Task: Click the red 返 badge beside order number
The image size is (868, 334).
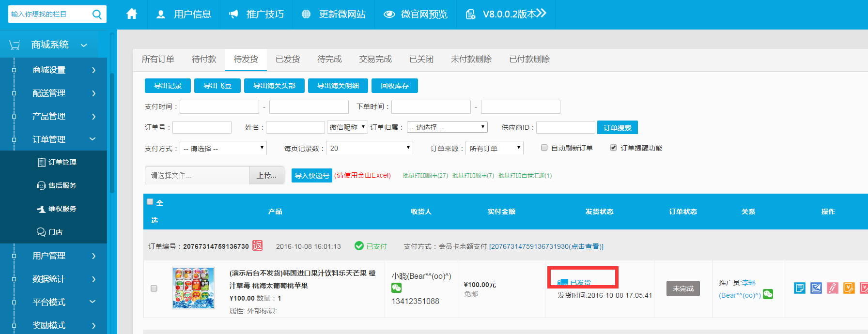Action: (x=258, y=246)
